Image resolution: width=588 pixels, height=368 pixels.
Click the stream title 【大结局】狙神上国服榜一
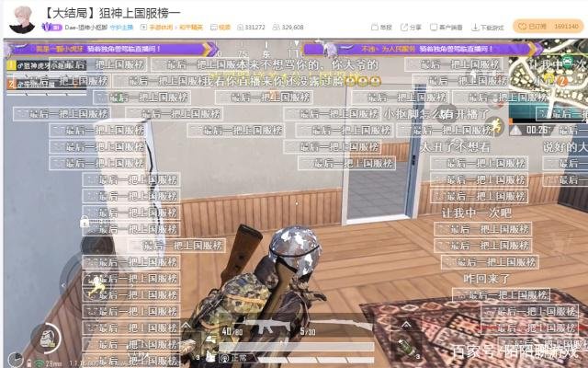click(111, 13)
